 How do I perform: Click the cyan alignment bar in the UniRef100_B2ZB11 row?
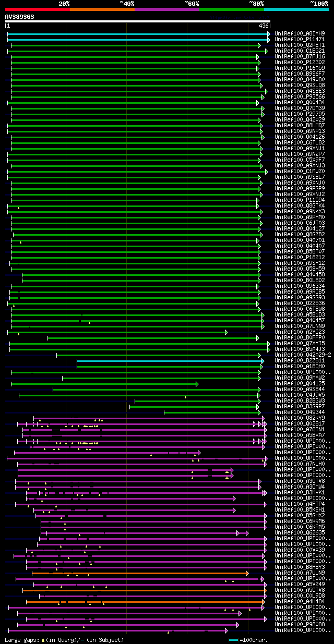pos(170,360)
